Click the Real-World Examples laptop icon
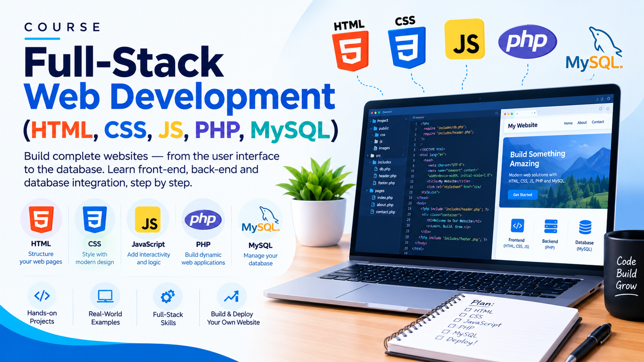Image resolution: width=644 pixels, height=362 pixels. point(105,296)
